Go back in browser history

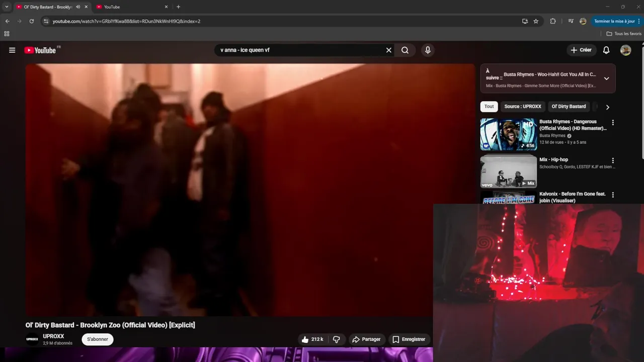pyautogui.click(x=7, y=21)
